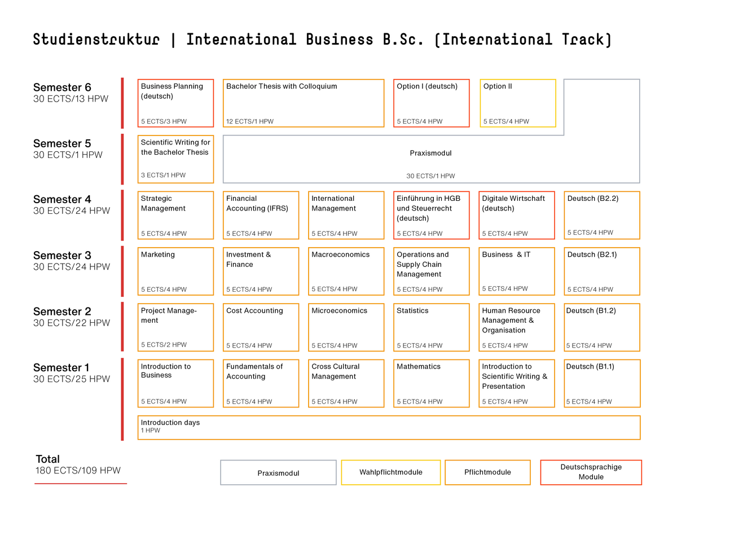Image resolution: width=756 pixels, height=535 pixels.
Task: Click 5 ECTS/3 HPW in Business Planning box
Action: pyautogui.click(x=164, y=121)
